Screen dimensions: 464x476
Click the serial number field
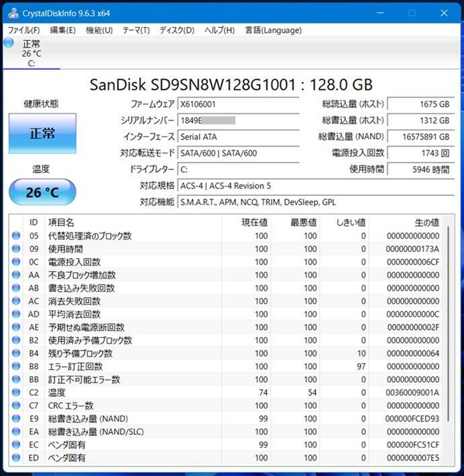(x=238, y=120)
